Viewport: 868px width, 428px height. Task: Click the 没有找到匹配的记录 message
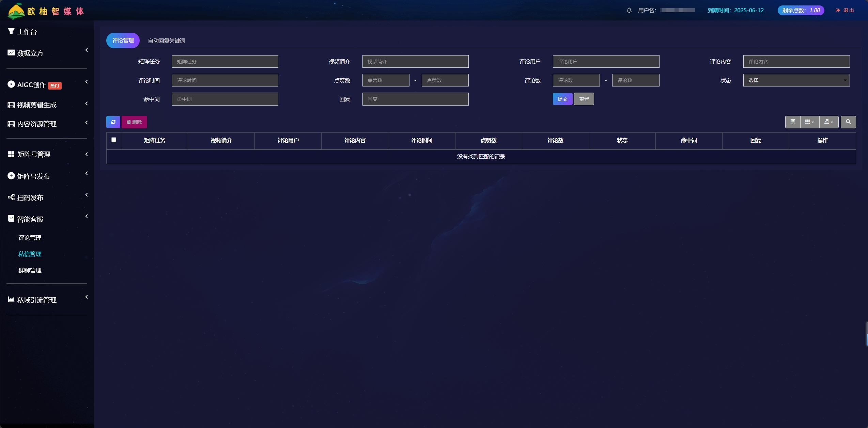(x=481, y=157)
